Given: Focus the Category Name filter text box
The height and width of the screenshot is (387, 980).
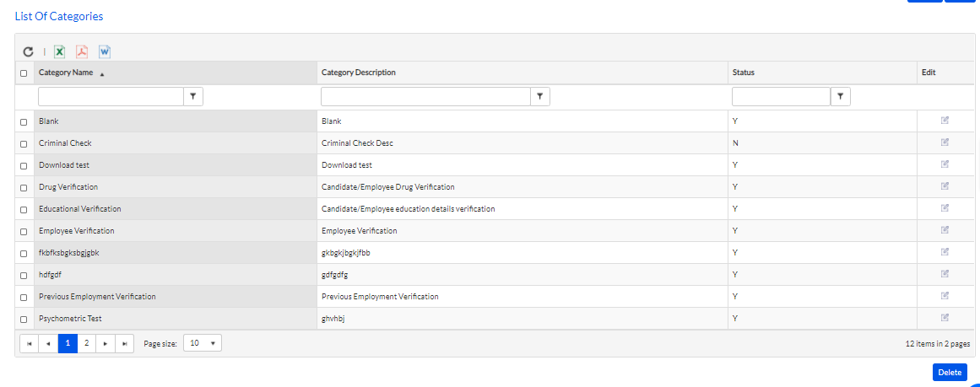Looking at the screenshot, I should tap(111, 97).
